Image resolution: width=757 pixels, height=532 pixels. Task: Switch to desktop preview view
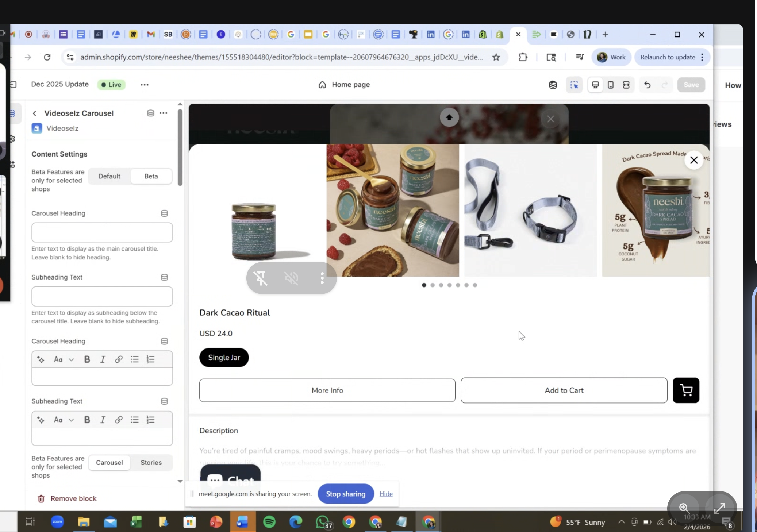click(595, 85)
